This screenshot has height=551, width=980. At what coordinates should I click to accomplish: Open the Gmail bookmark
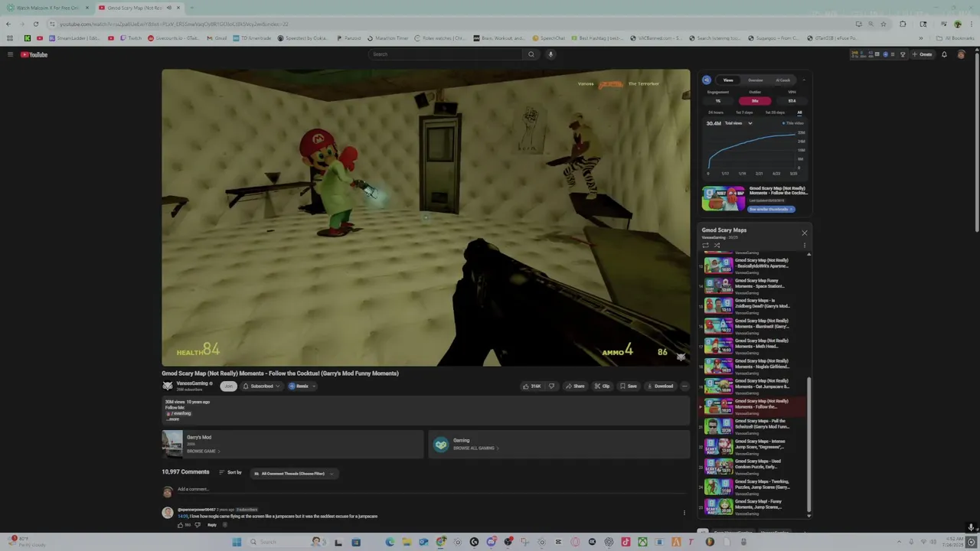click(217, 38)
